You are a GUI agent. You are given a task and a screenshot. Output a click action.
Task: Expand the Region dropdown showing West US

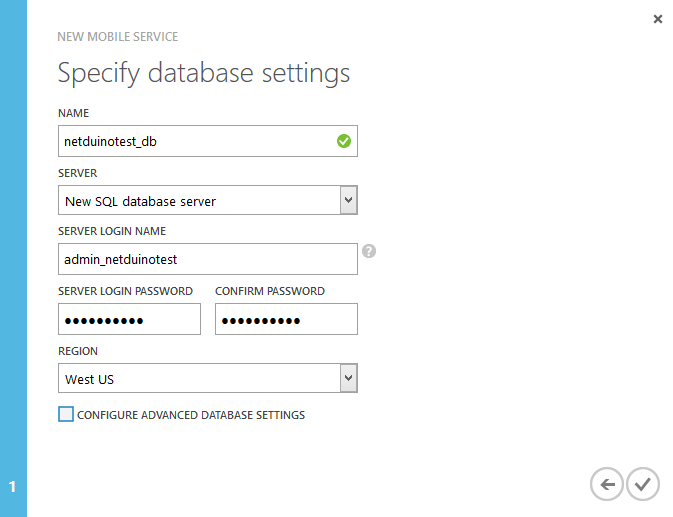click(x=348, y=378)
